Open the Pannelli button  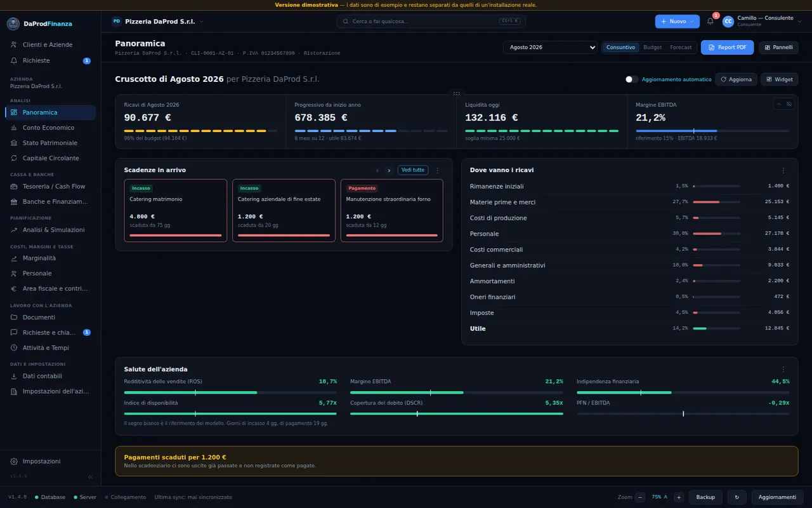[778, 47]
